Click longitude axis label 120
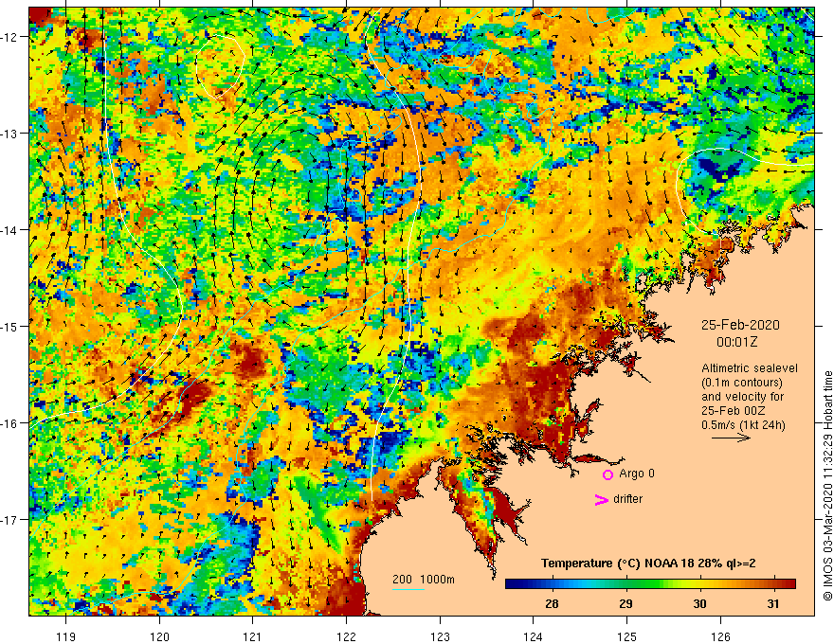This screenshot has width=834, height=644. [x=159, y=636]
